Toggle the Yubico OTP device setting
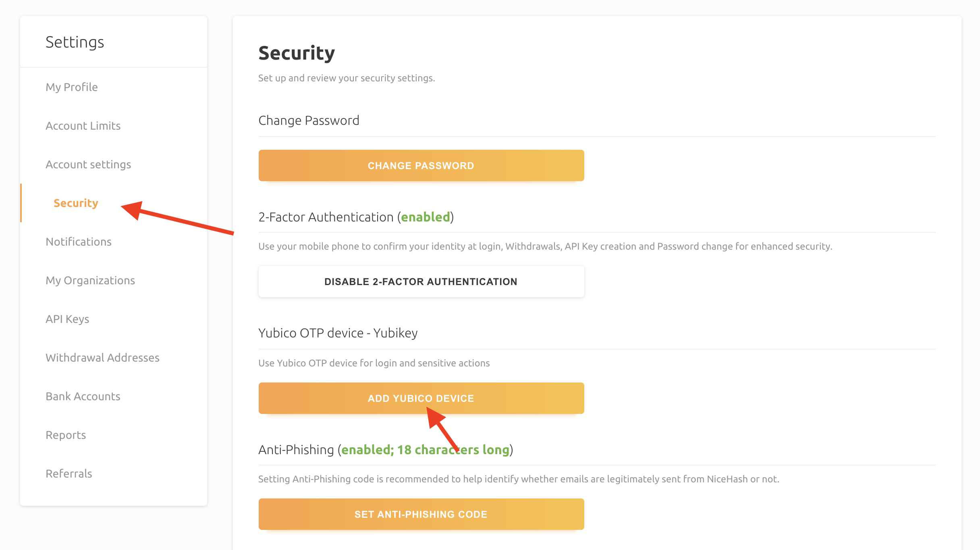This screenshot has width=980, height=550. [x=421, y=398]
